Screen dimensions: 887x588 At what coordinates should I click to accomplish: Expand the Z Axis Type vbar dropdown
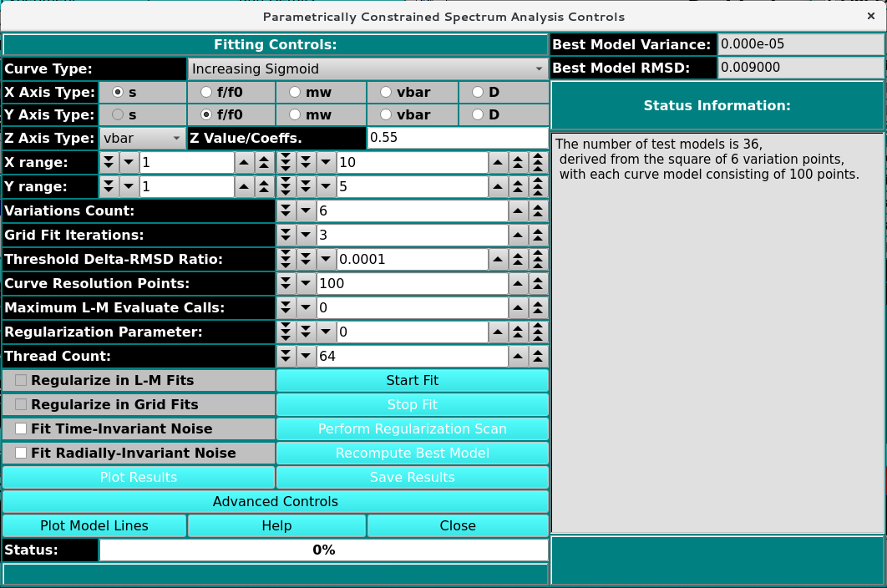pyautogui.click(x=142, y=139)
